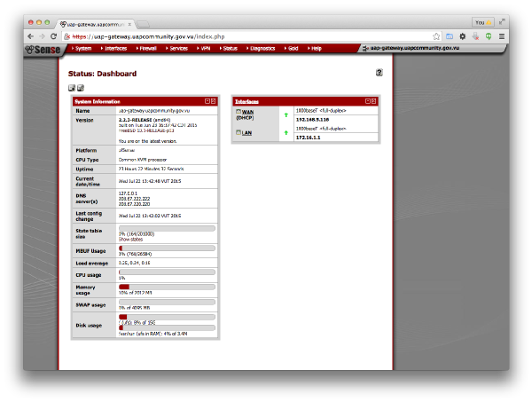This screenshot has height=402, width=532.
Task: Click the Memory usage progress bar
Action: tap(167, 287)
